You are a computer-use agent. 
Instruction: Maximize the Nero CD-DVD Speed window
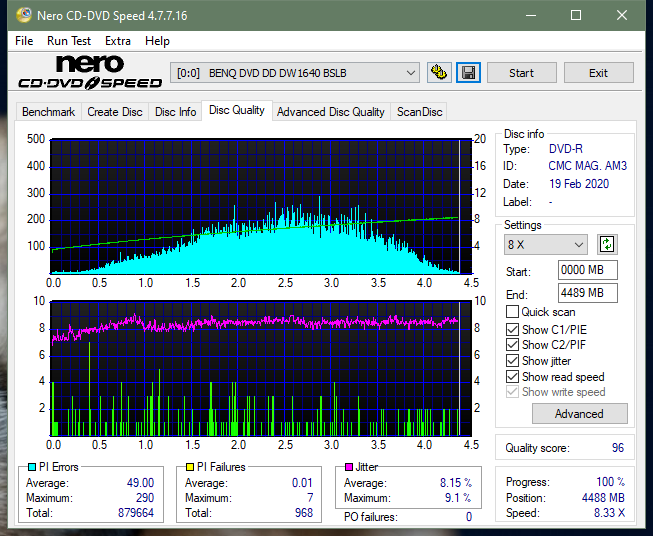point(576,15)
